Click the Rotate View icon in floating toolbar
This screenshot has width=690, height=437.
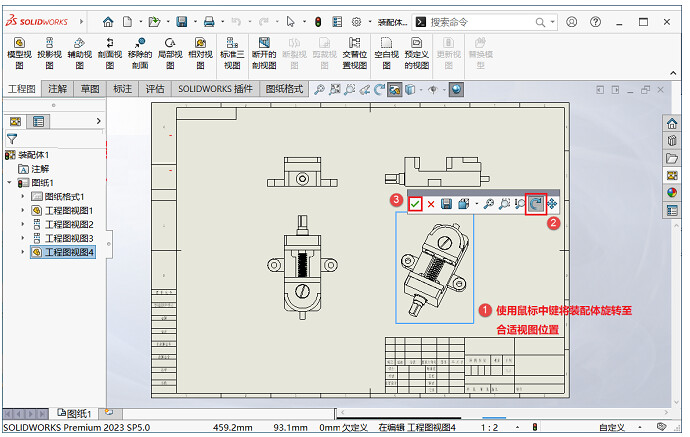535,203
